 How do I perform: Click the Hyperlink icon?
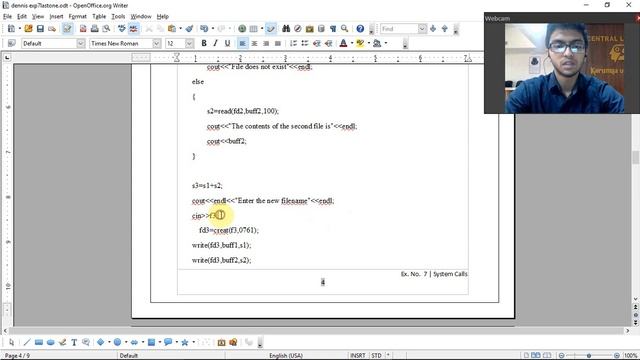[242, 29]
